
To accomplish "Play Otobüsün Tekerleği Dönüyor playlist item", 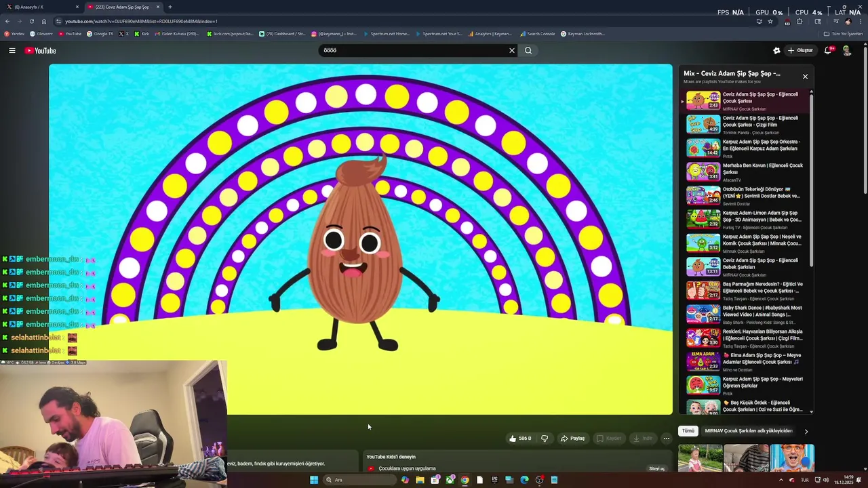I will (745, 195).
